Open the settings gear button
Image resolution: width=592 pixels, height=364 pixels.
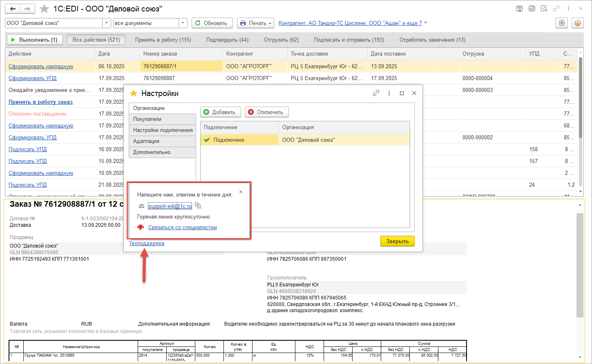(562, 23)
